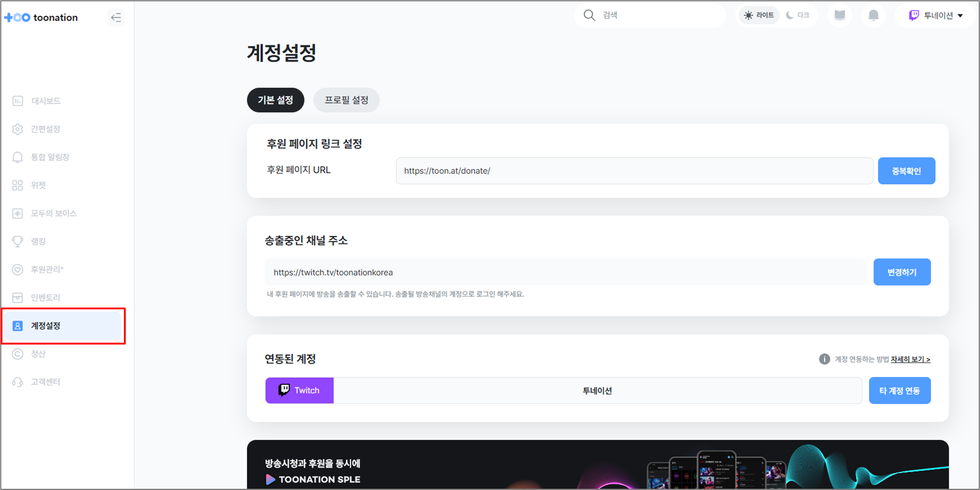The width and height of the screenshot is (980, 490).
Task: Switch to 라이트 theme mode
Action: (x=759, y=16)
